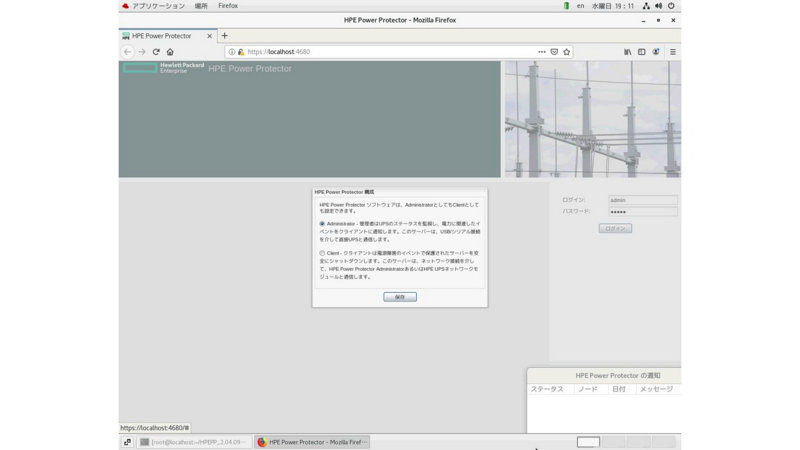Toggle the Firefox sidebar icon
The height and width of the screenshot is (450, 800).
[x=642, y=52]
